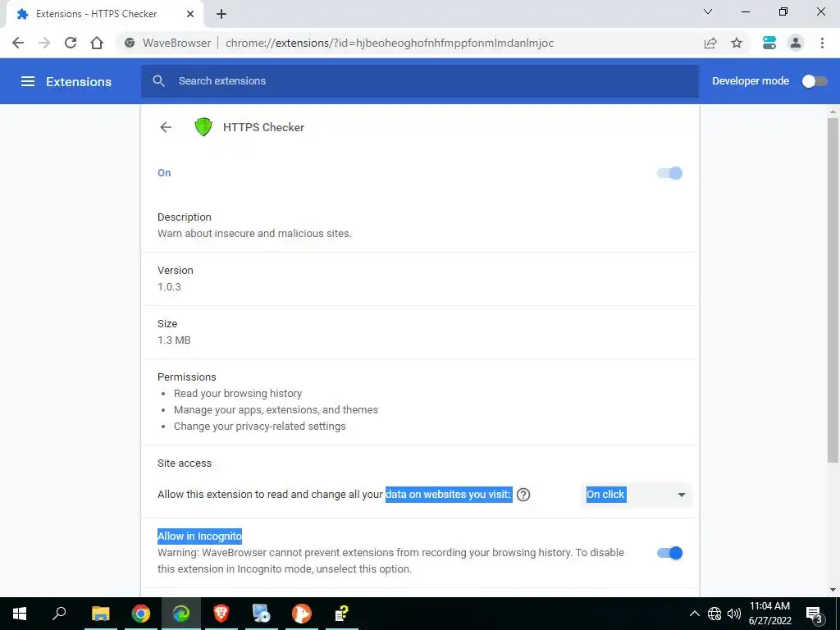Click the blue 'On' status label
The image size is (840, 630).
(164, 172)
